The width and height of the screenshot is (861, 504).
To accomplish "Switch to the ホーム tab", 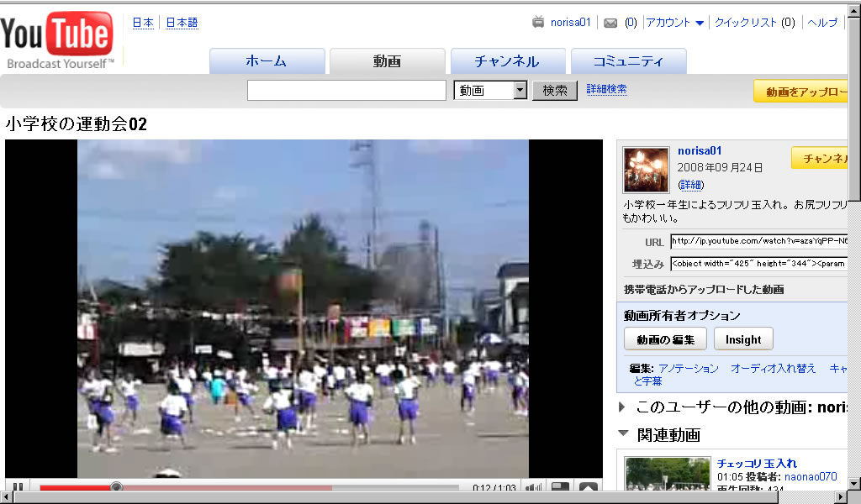I will [x=267, y=60].
